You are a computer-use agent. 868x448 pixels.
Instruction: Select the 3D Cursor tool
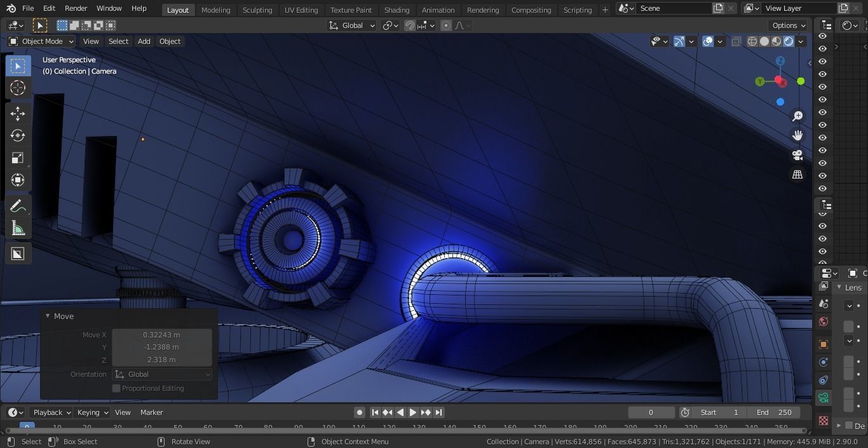[18, 88]
